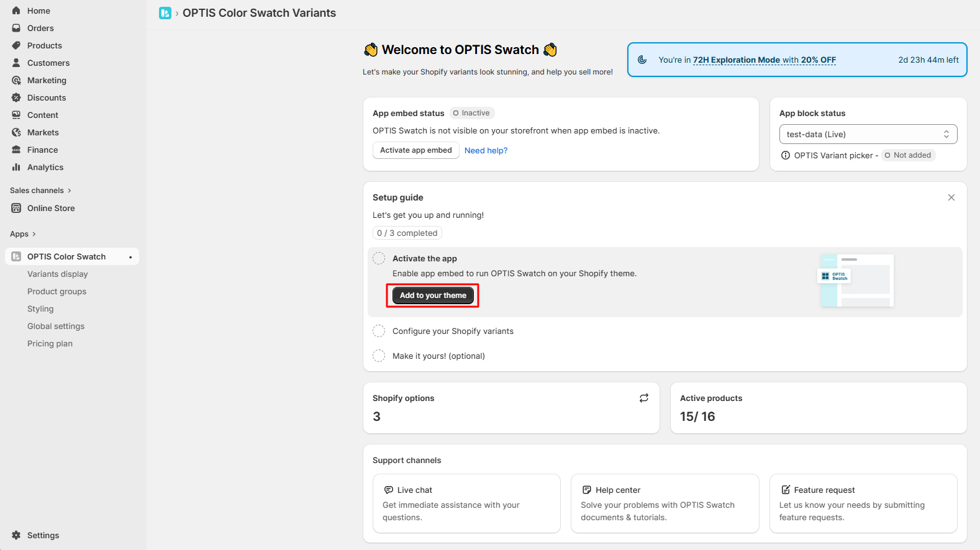Expand the Apps section chevron
Image resolution: width=980 pixels, height=550 pixels.
pyautogui.click(x=34, y=234)
